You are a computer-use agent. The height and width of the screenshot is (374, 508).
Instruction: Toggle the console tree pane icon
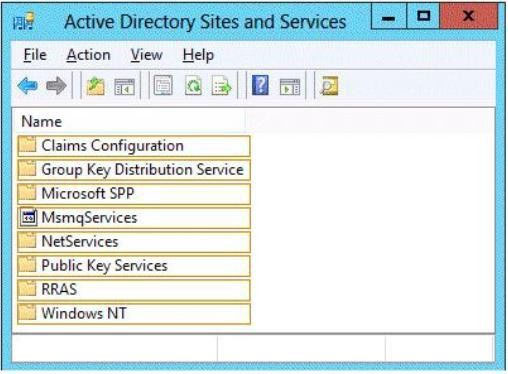tap(124, 87)
